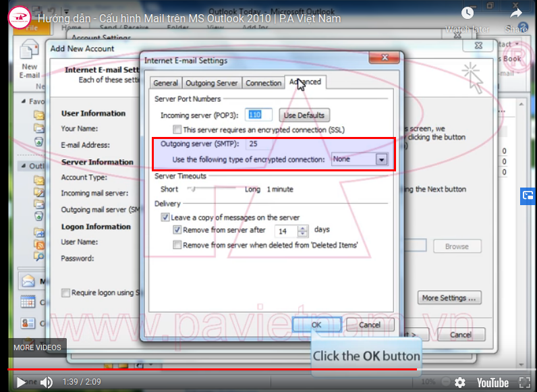The image size is (537, 392).
Task: Click the Share arrow icon
Action: 516,13
